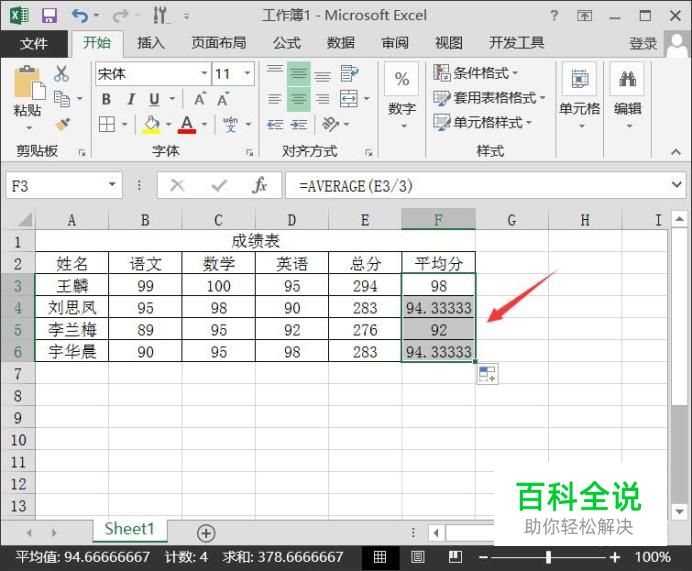Select the Sheet1 tab
This screenshot has width=692, height=571.
[130, 529]
